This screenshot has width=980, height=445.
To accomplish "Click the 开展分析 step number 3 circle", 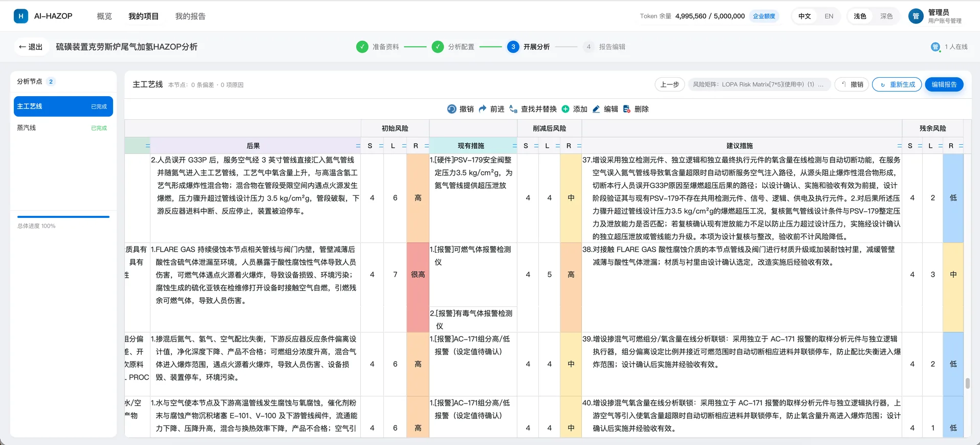I will point(513,47).
